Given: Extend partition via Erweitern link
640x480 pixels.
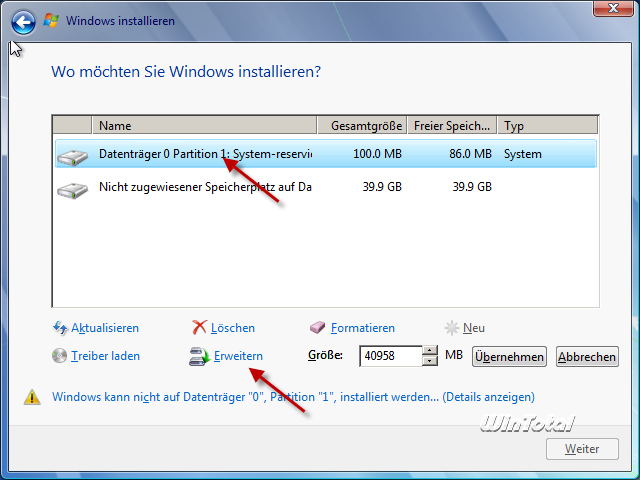Looking at the screenshot, I should coord(238,356).
